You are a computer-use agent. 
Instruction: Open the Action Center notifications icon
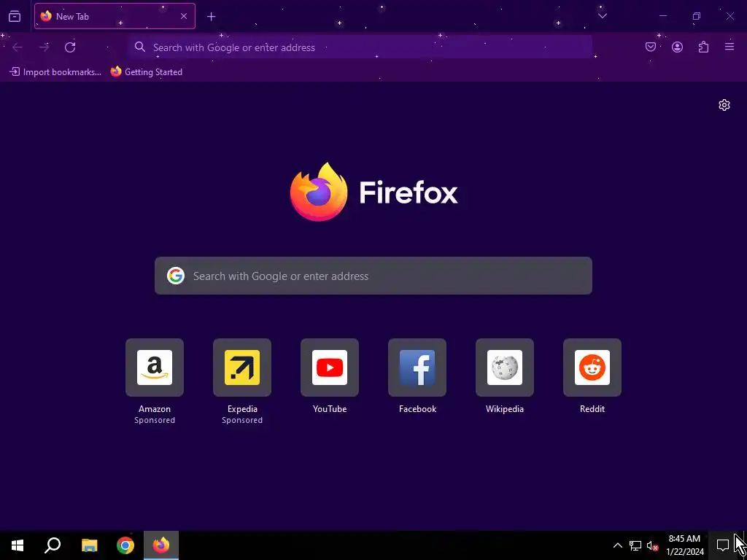(723, 545)
